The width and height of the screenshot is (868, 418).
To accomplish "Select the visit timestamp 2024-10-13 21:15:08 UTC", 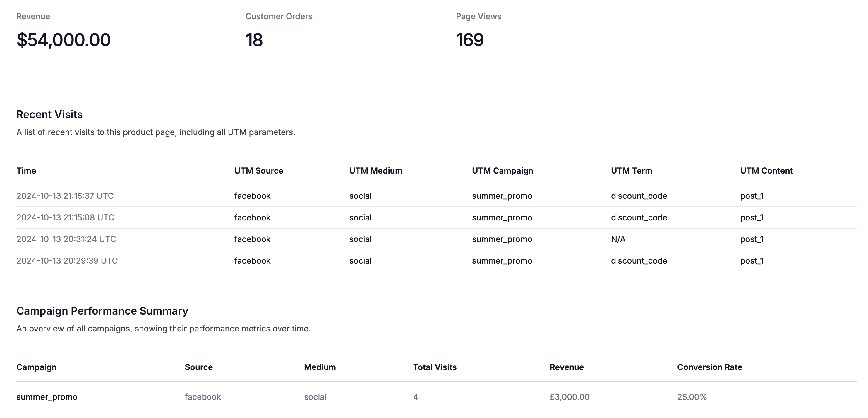I will 65,217.
